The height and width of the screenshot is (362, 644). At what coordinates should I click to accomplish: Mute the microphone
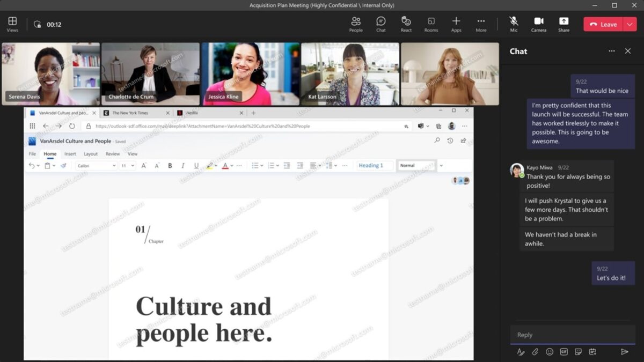pyautogui.click(x=513, y=24)
